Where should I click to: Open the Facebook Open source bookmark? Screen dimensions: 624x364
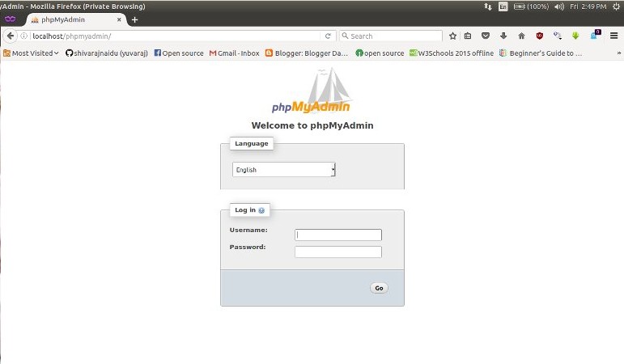click(x=179, y=53)
